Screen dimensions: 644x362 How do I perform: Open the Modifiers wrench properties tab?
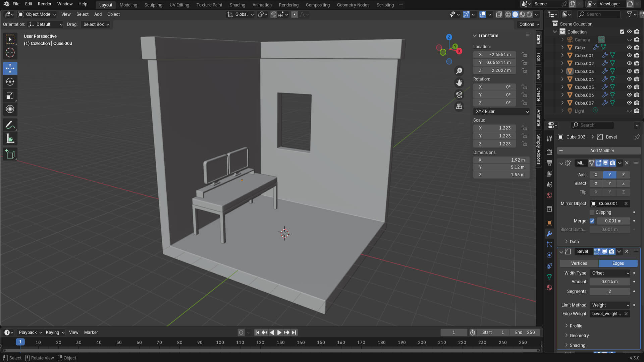click(x=549, y=233)
